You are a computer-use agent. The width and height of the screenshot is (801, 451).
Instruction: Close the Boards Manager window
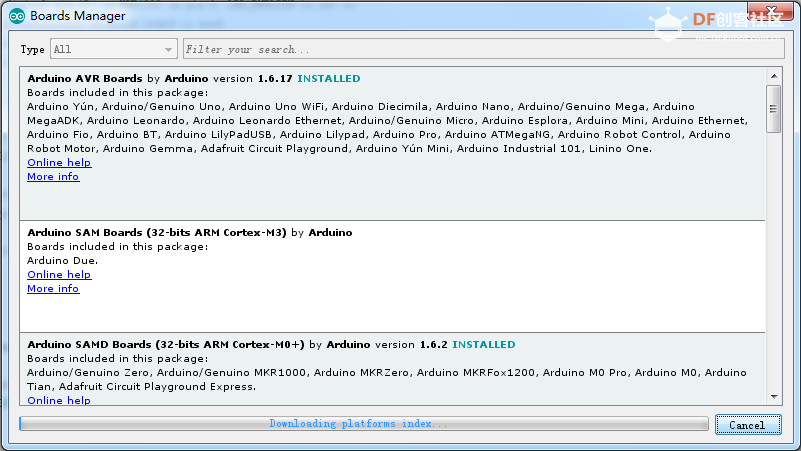771,11
